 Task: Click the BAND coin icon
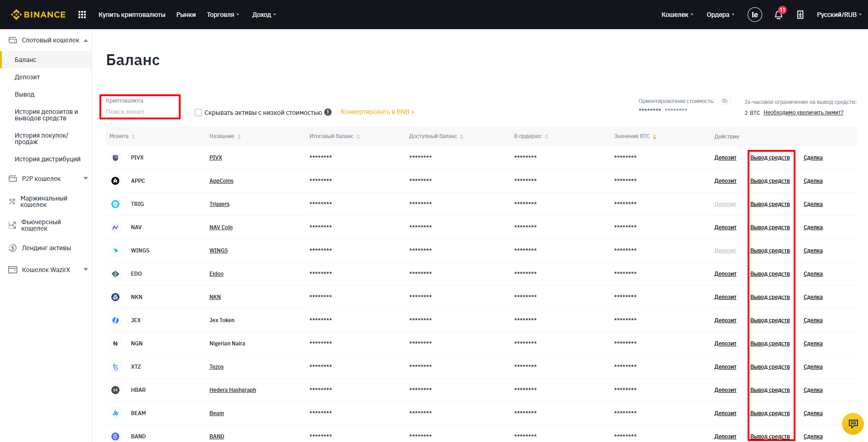[x=115, y=437]
